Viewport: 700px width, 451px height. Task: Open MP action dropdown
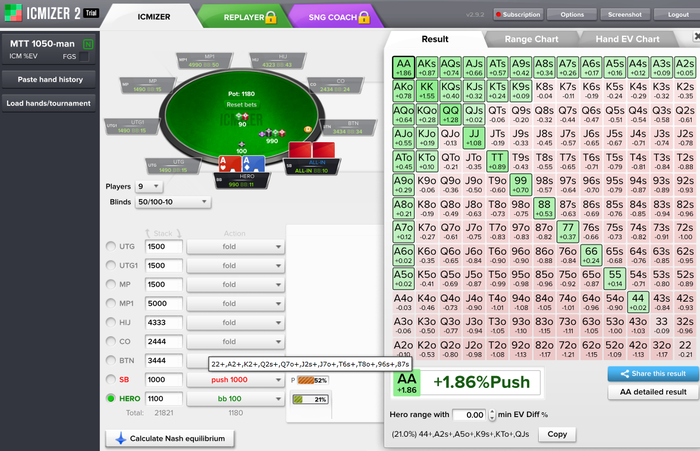(x=235, y=284)
